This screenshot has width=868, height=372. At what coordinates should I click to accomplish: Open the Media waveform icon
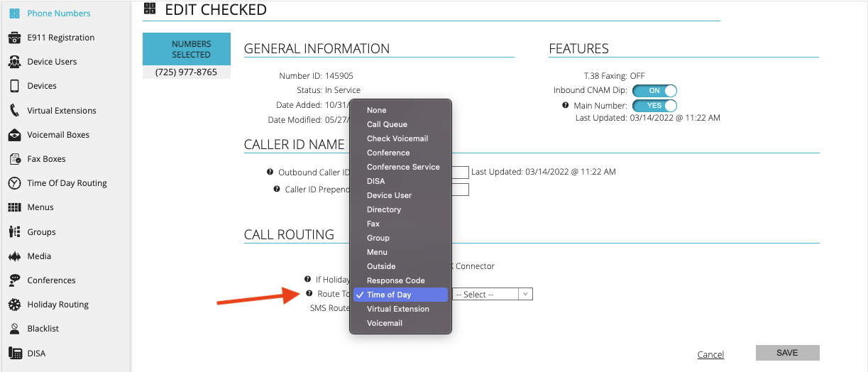(x=14, y=256)
